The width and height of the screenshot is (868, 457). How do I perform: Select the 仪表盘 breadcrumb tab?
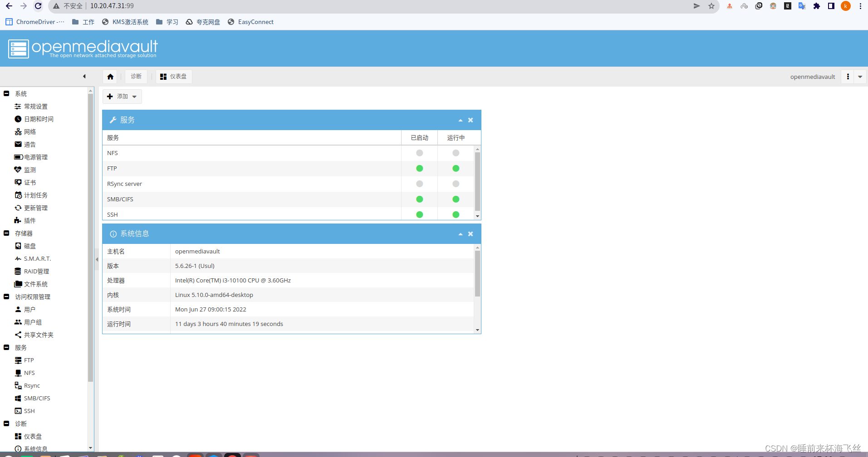(x=174, y=77)
